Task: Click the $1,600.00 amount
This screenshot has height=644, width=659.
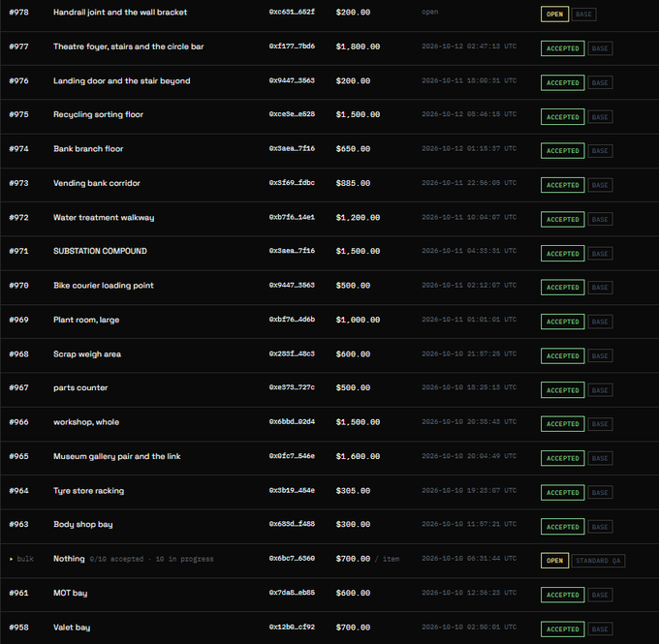Action: [358, 457]
